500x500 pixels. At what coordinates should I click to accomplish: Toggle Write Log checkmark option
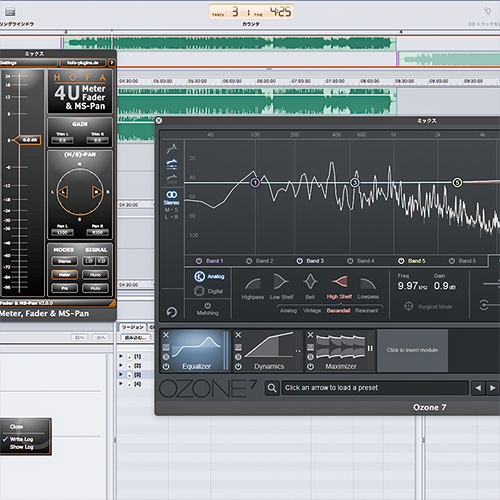[x=19, y=439]
